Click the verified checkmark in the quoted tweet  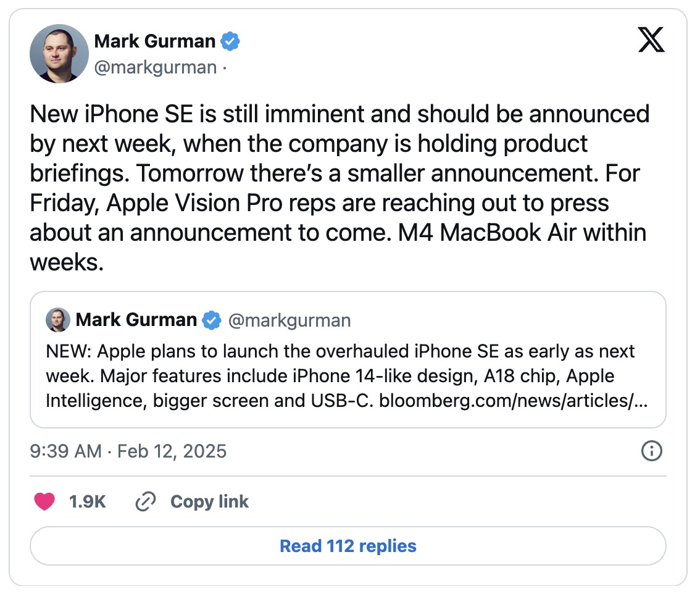[210, 320]
